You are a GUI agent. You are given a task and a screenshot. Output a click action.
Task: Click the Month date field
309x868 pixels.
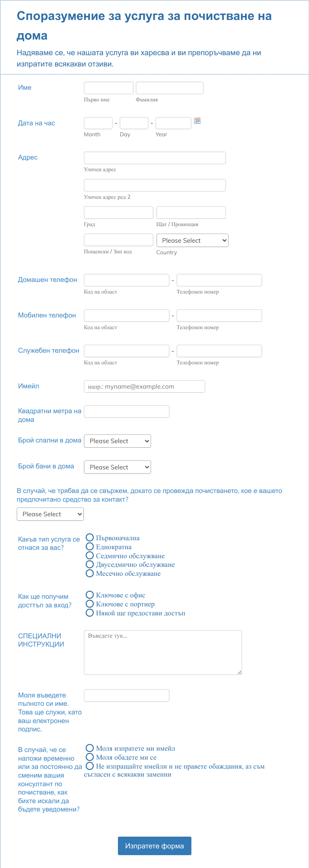pyautogui.click(x=98, y=123)
